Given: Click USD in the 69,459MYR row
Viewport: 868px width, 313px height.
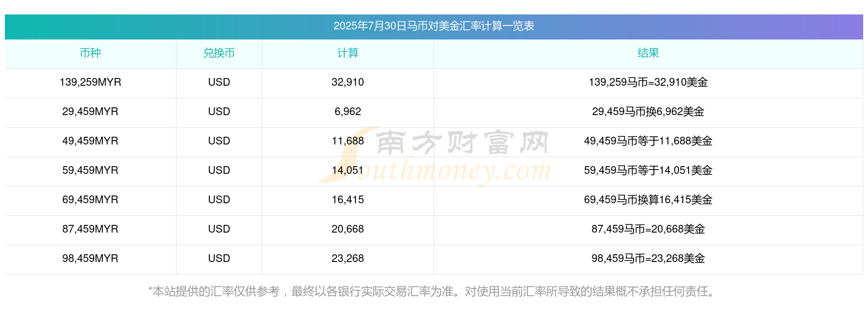Looking at the screenshot, I should (219, 200).
